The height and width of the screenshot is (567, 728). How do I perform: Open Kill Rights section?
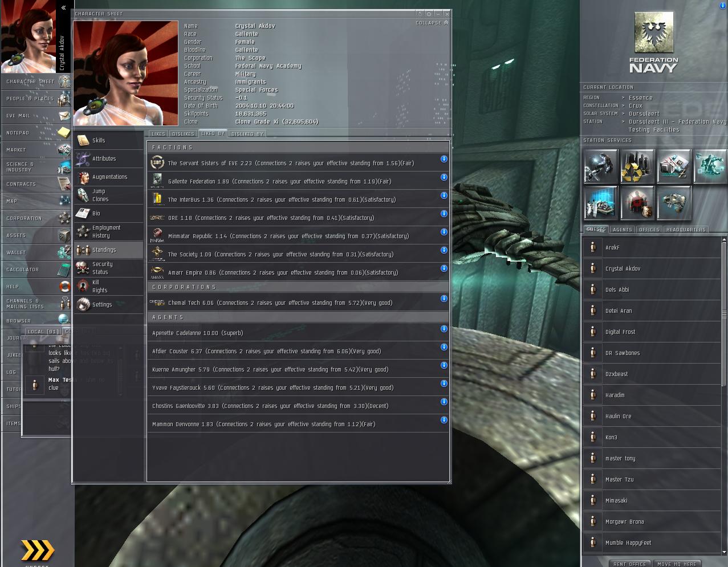(x=108, y=286)
